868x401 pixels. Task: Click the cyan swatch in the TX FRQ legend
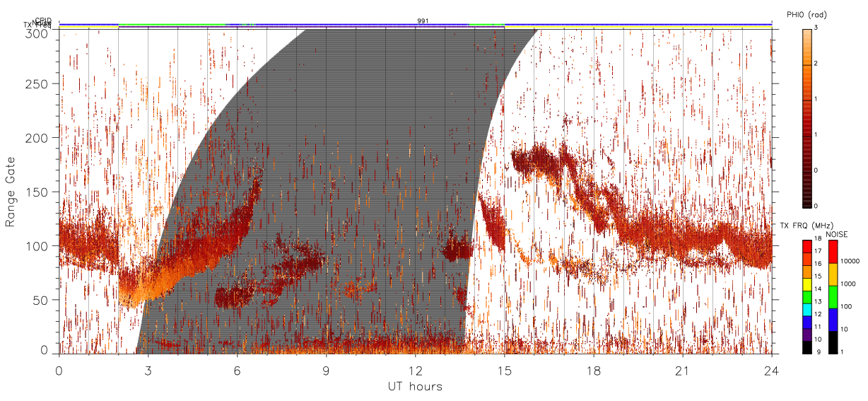click(x=807, y=309)
